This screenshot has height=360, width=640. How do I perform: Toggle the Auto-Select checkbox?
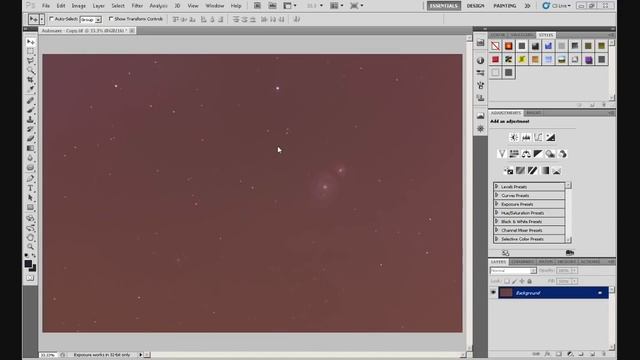tap(52, 19)
